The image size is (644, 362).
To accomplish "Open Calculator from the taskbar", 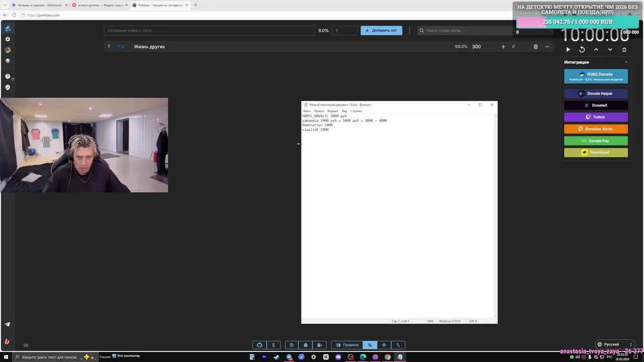I will pyautogui.click(x=252, y=357).
